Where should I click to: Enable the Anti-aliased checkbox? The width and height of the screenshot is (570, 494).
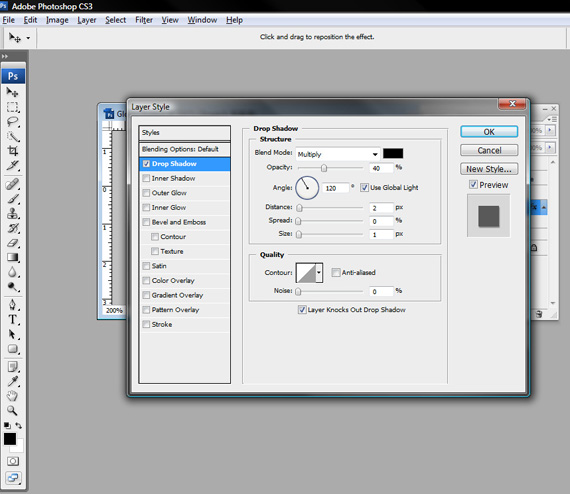[x=336, y=272]
